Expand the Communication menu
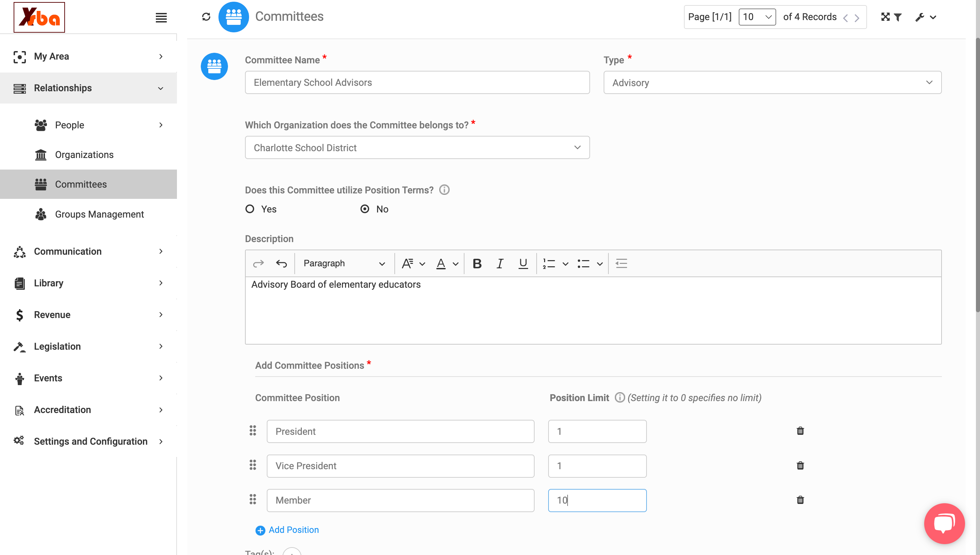Screen dimensions: 980x555 click(88, 252)
